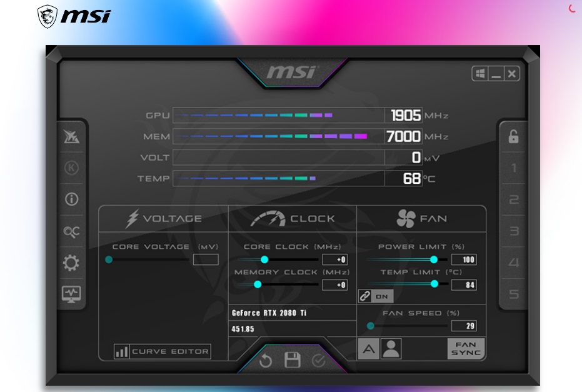
Task: Click the save profile floppy disk icon
Action: tap(293, 361)
